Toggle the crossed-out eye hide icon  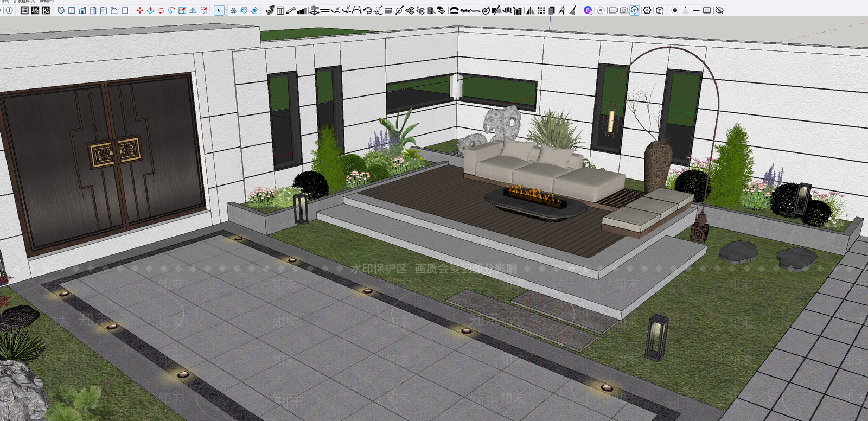719,10
